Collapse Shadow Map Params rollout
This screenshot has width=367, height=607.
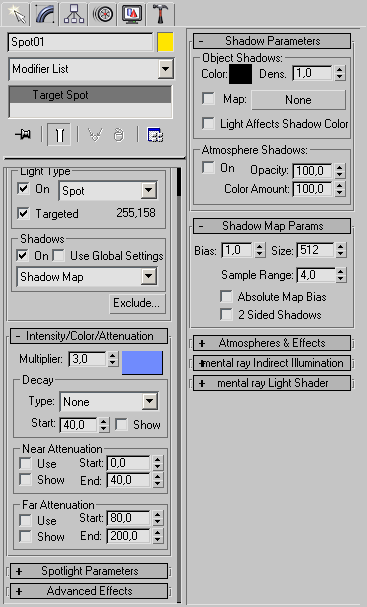pyautogui.click(x=272, y=226)
